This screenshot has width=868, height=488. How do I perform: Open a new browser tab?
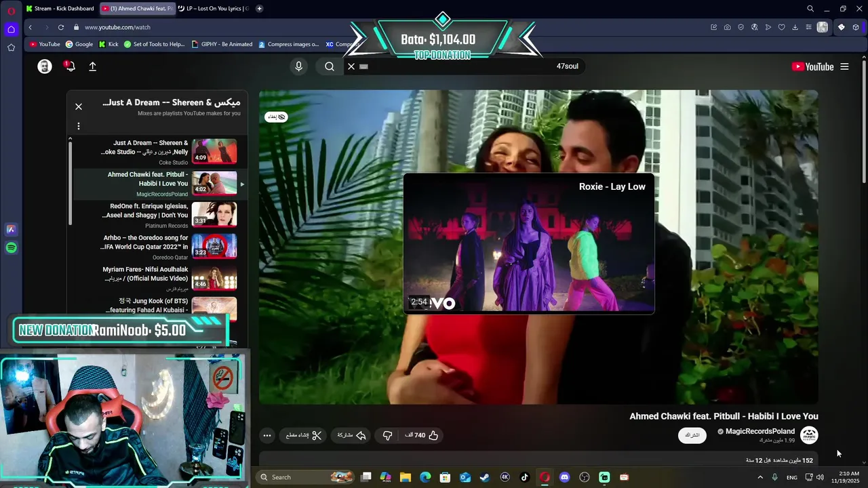259,9
